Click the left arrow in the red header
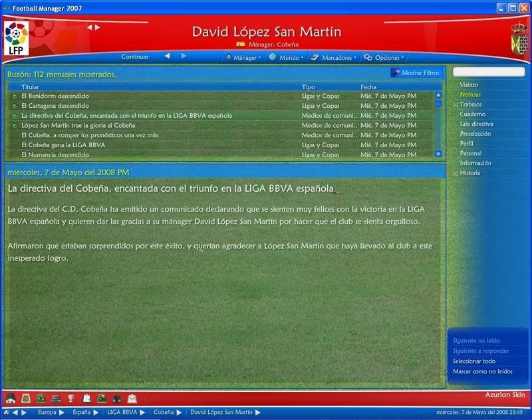Image resolution: width=532 pixels, height=420 pixels. [x=90, y=27]
